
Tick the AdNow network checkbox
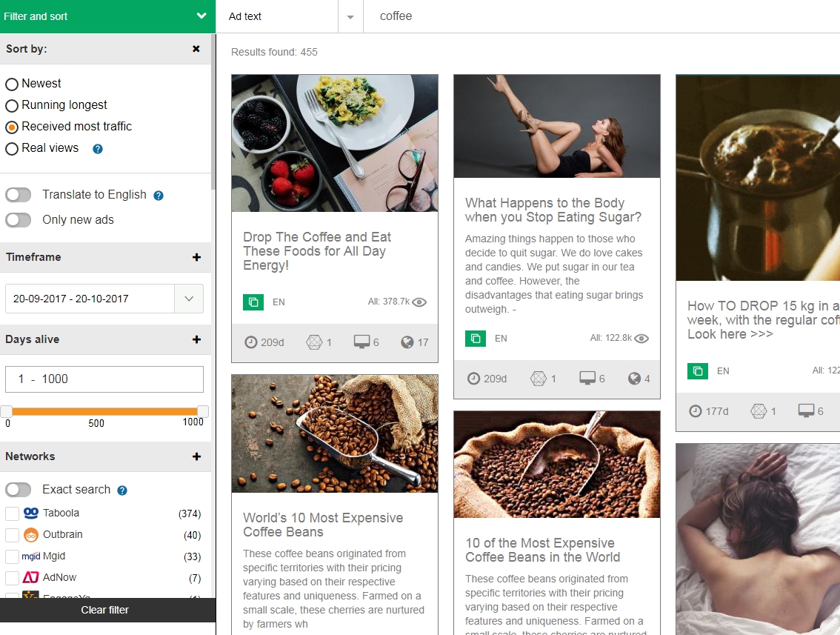(13, 578)
